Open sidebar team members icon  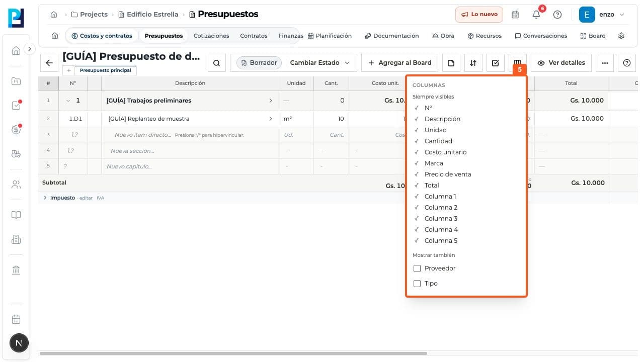pyautogui.click(x=16, y=185)
